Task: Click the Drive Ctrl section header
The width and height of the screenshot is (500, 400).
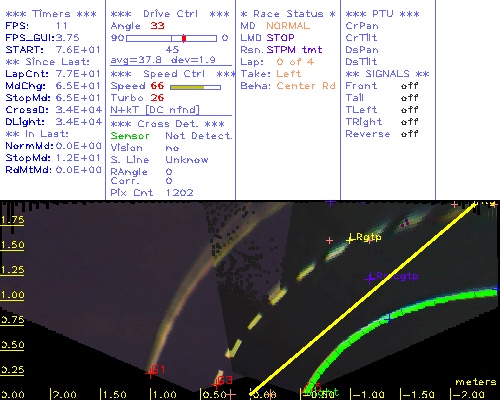Action: [170, 14]
